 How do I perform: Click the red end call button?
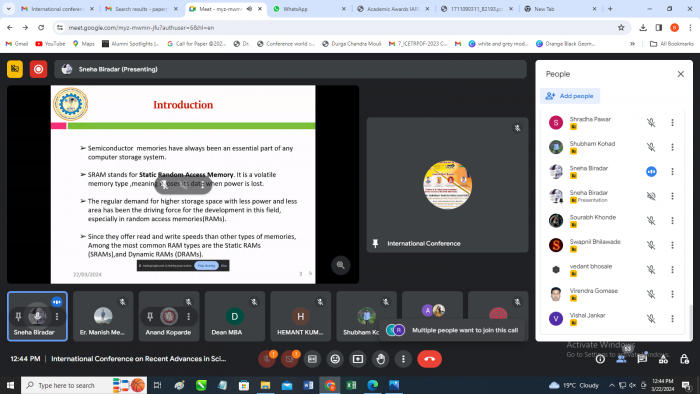(429, 359)
